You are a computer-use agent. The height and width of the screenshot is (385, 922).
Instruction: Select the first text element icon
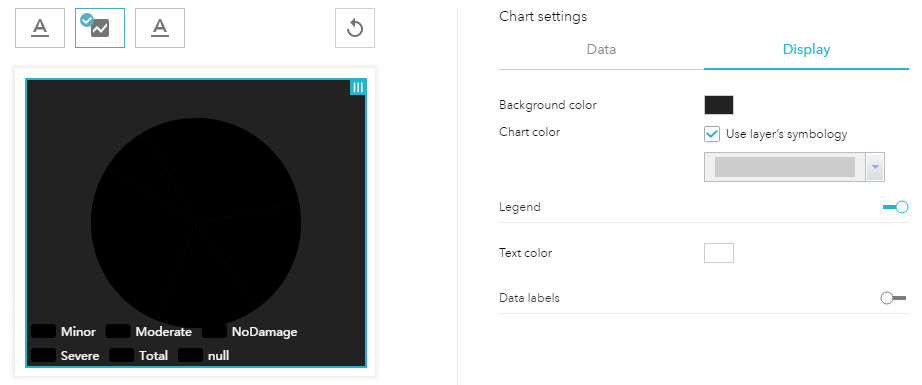click(40, 28)
